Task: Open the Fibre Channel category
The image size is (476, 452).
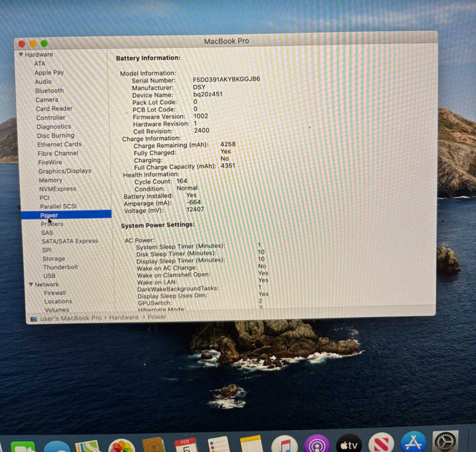Action: (58, 153)
